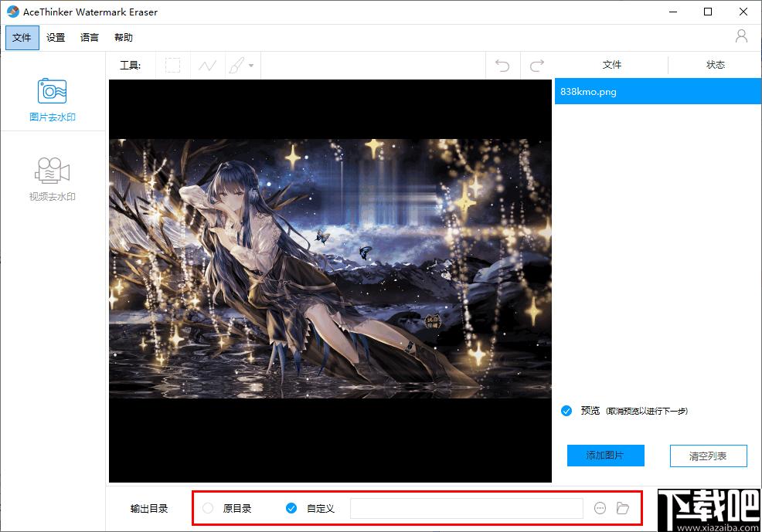Open the 语言 menu
The width and height of the screenshot is (762, 532).
click(90, 37)
